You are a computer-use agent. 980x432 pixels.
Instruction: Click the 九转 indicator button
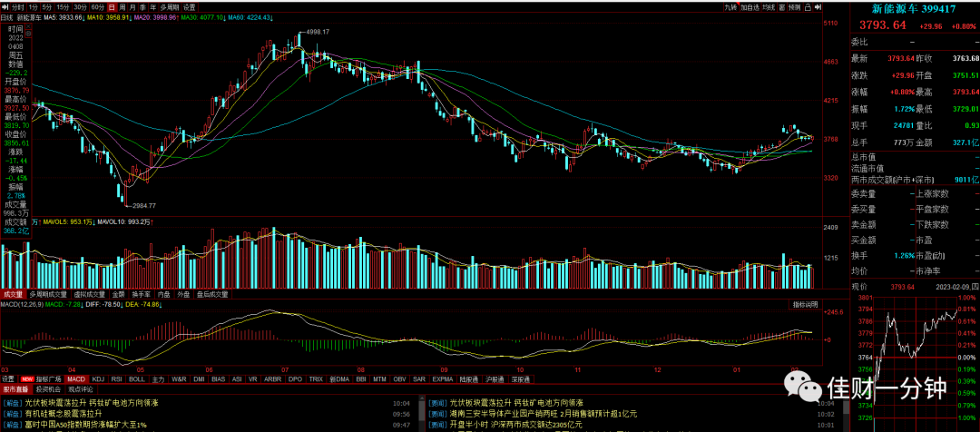tap(731, 7)
